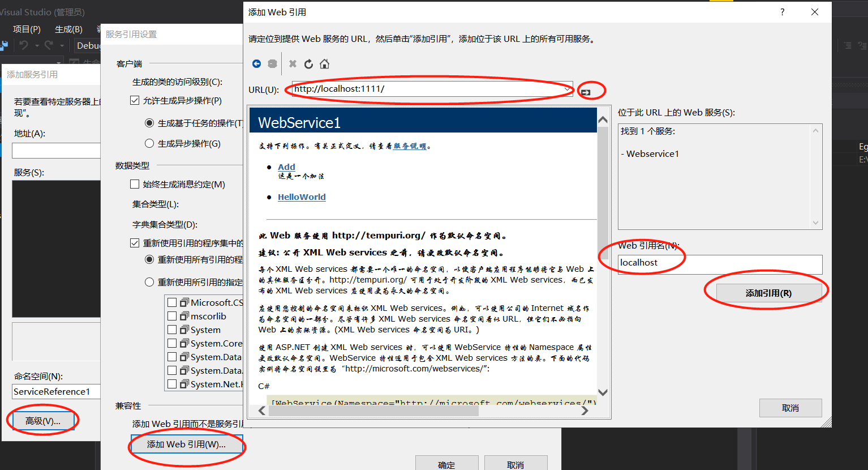Click the Visual Studio undo icon
Screen dimensions: 868x470
pyautogui.click(x=24, y=45)
